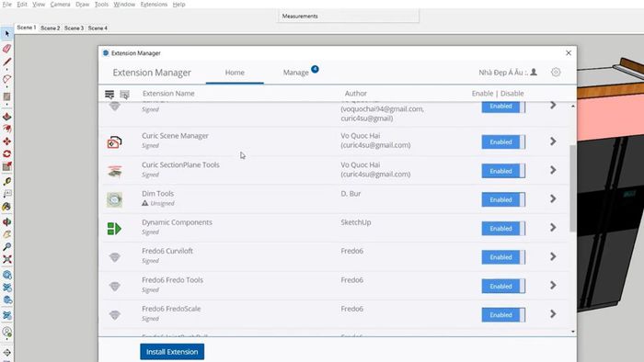The height and width of the screenshot is (362, 644).
Task: Open the Camera menu
Action: point(60,4)
